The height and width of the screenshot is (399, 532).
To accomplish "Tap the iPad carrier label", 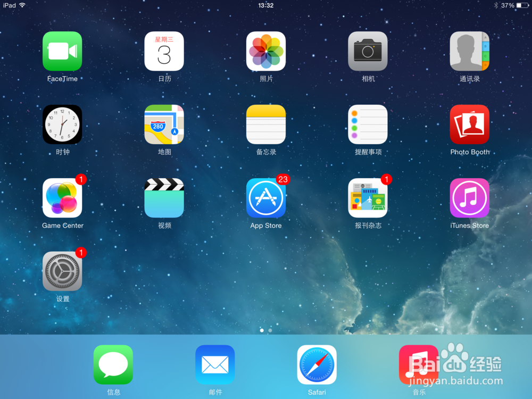I will pyautogui.click(x=10, y=5).
